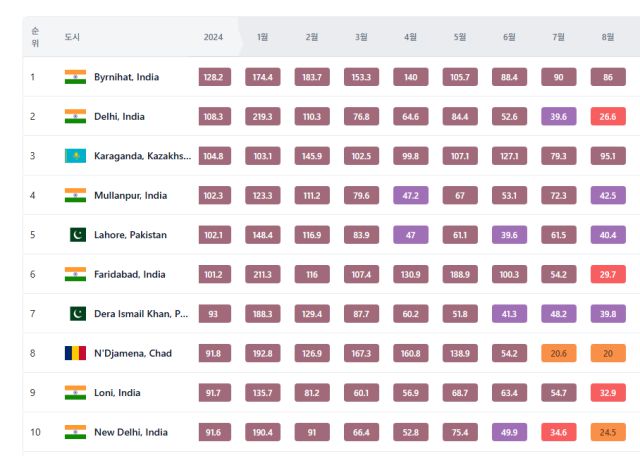The image size is (640, 456).
Task: Select the 4월 column header
Action: coord(411,37)
